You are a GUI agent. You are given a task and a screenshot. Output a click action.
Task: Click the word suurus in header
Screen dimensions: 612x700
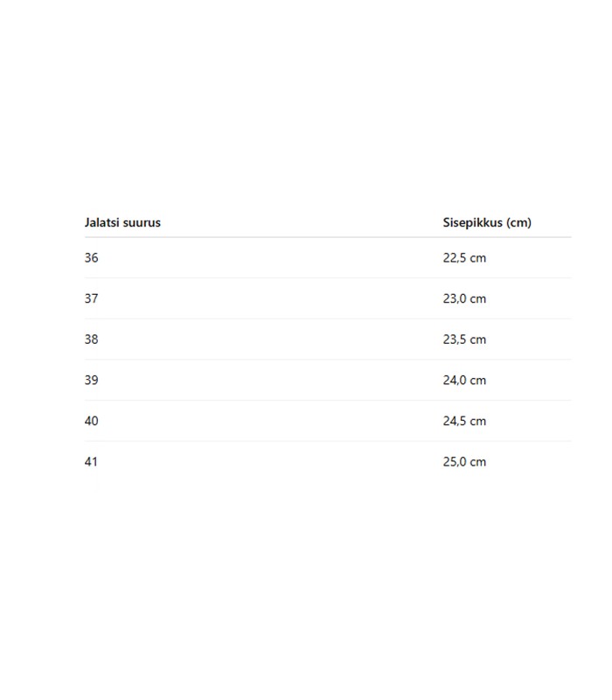pyautogui.click(x=142, y=223)
